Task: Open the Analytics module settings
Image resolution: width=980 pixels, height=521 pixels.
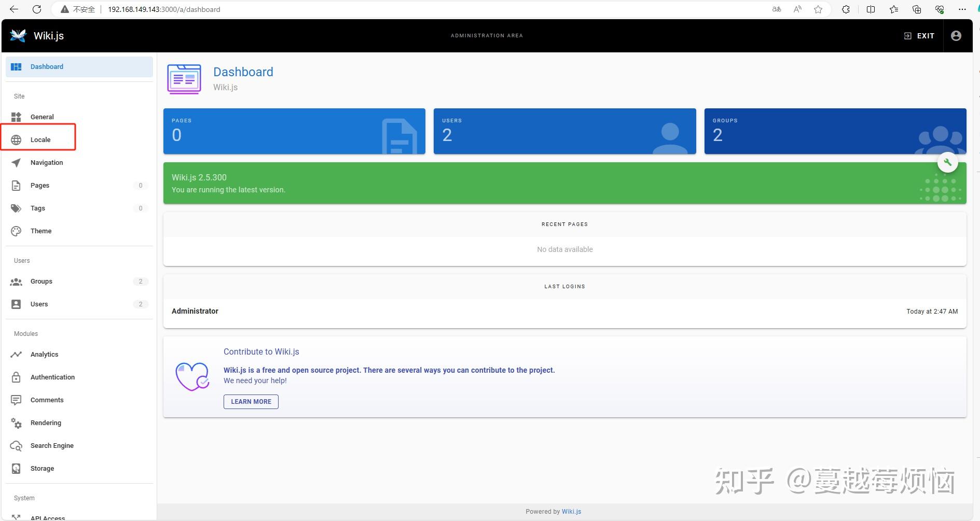Action: coord(45,354)
